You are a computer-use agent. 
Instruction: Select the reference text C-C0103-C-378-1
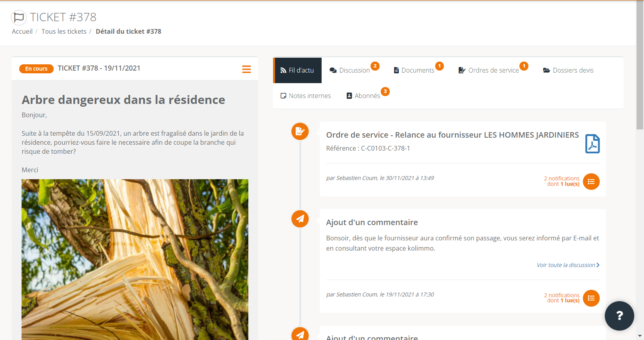385,148
